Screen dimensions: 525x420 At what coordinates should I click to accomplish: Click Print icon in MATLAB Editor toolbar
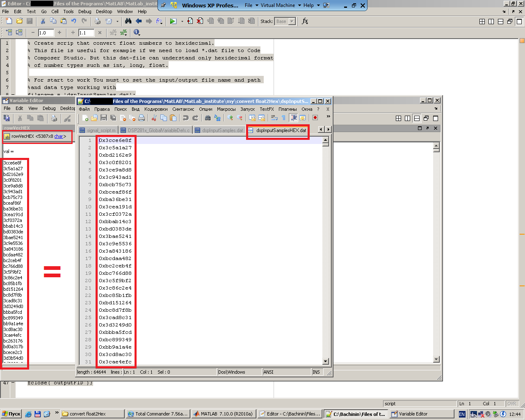[97, 21]
